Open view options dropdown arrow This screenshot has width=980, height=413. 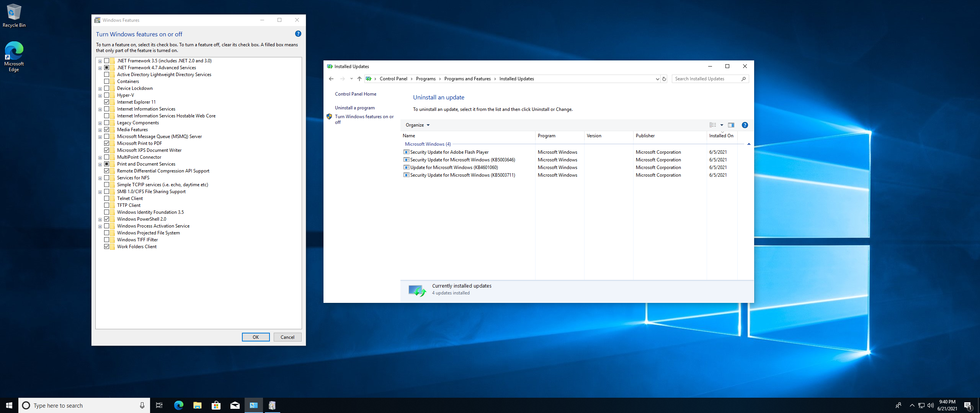(722, 125)
